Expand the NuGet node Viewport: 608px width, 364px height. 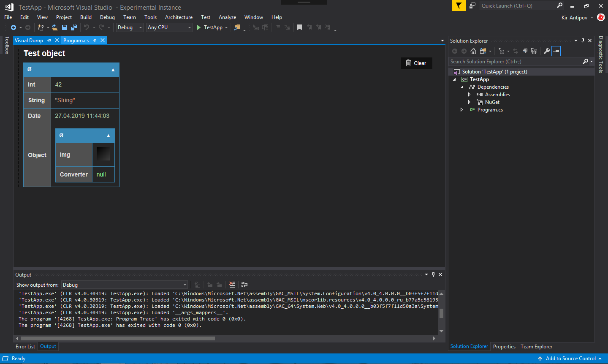coord(470,102)
